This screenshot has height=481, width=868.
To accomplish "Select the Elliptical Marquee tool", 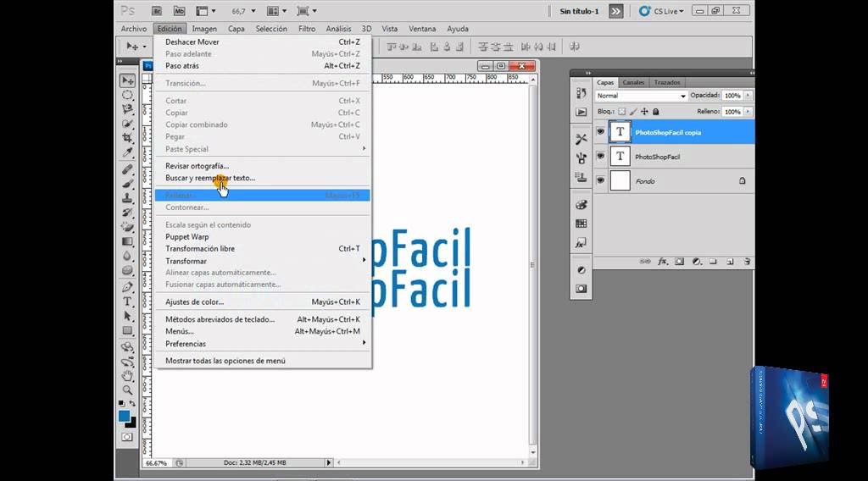I will [127, 95].
